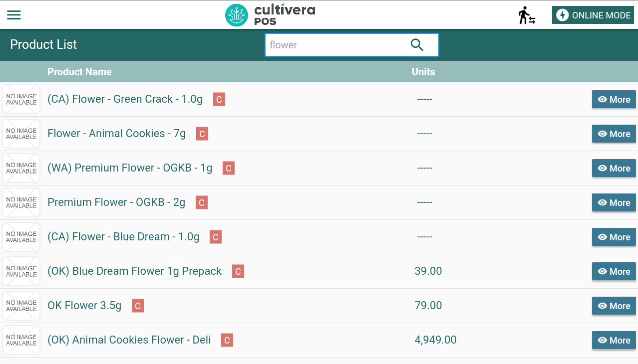This screenshot has height=364, width=638.
Task: Click units value 4,949.00
Action: pyautogui.click(x=435, y=340)
